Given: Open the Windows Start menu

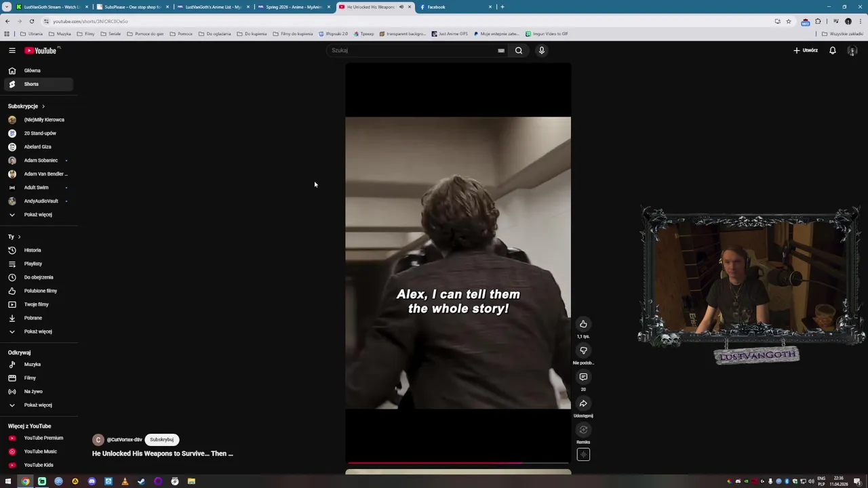Looking at the screenshot, I should click(x=8, y=481).
